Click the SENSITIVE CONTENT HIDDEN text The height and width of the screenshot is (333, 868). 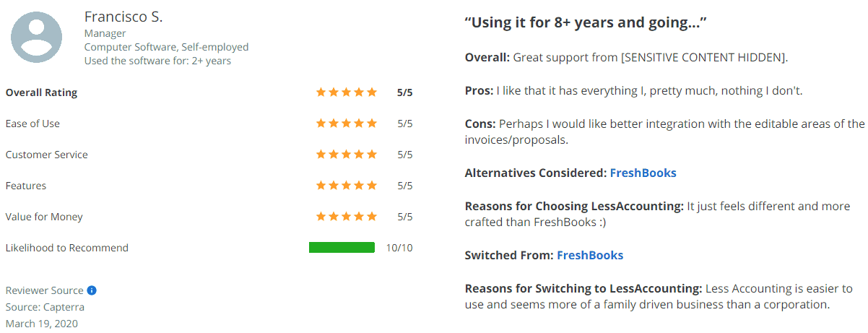click(703, 56)
